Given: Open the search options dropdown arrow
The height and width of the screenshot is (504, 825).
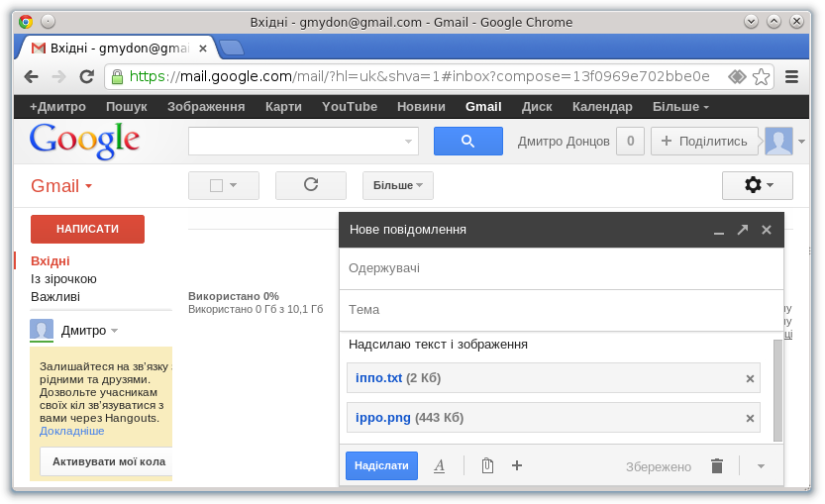Looking at the screenshot, I should click(408, 141).
